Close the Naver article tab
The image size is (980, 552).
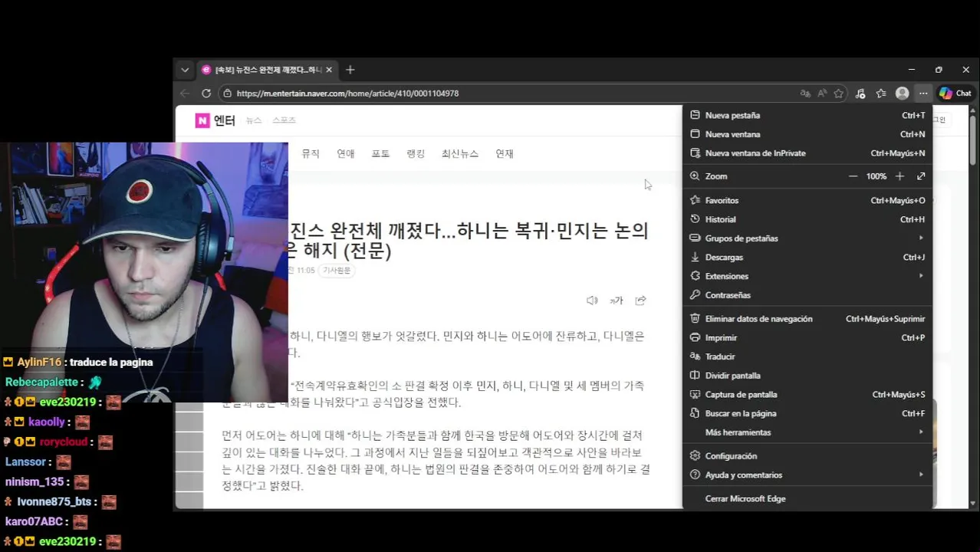[x=329, y=70]
